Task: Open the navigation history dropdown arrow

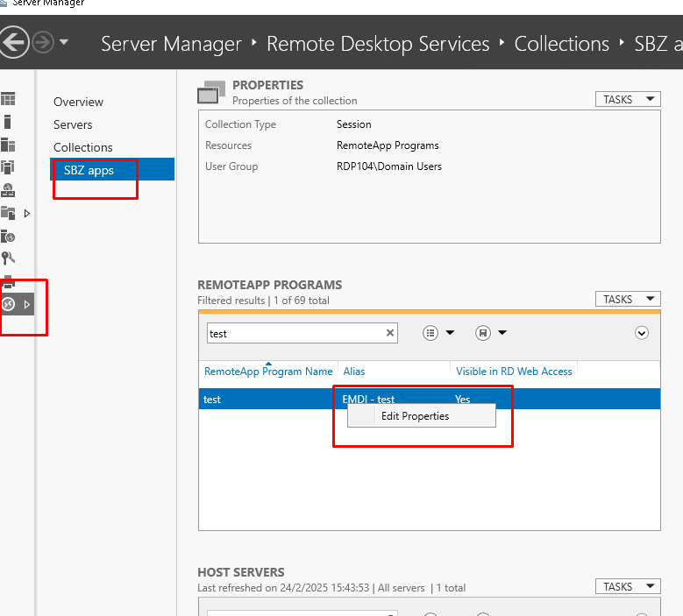Action: point(64,42)
